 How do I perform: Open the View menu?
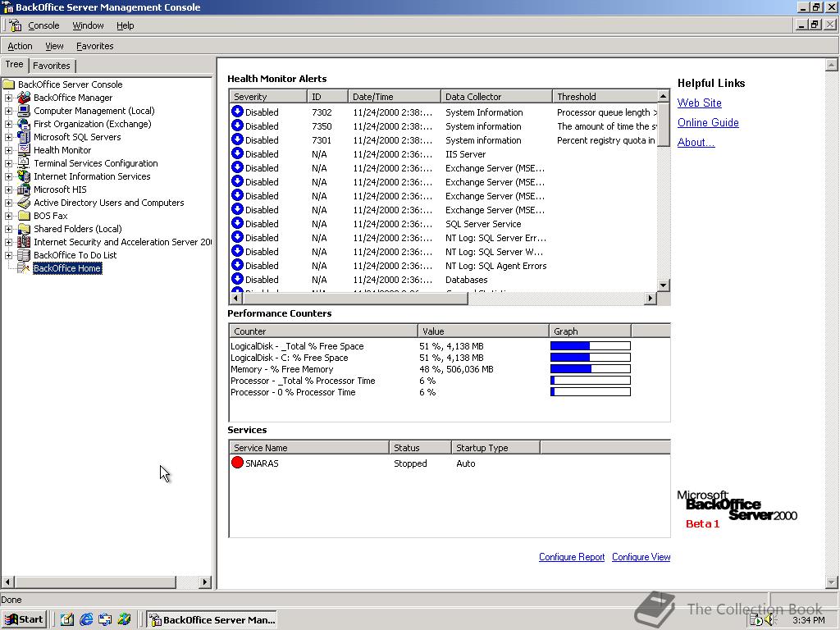click(54, 46)
